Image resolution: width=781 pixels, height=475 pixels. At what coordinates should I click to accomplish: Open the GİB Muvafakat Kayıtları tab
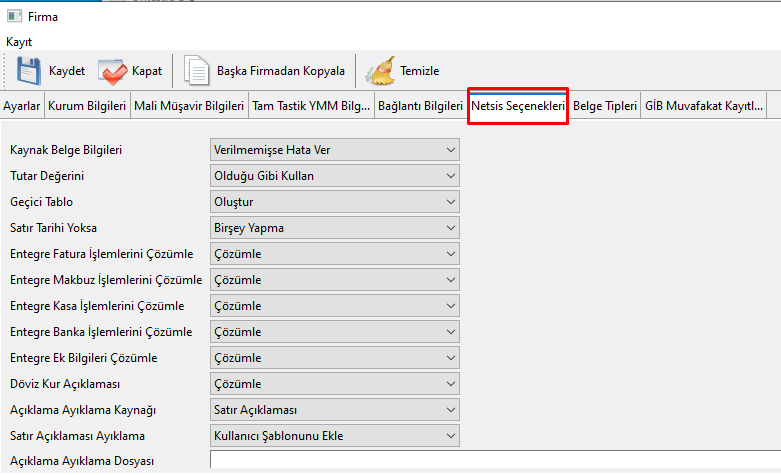[x=704, y=105]
